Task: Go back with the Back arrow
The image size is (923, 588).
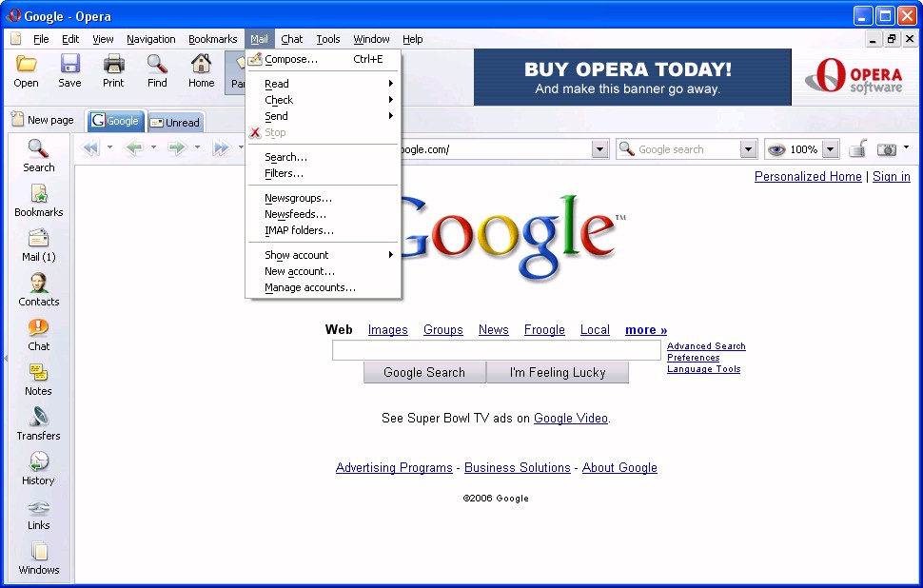Action: (x=134, y=147)
